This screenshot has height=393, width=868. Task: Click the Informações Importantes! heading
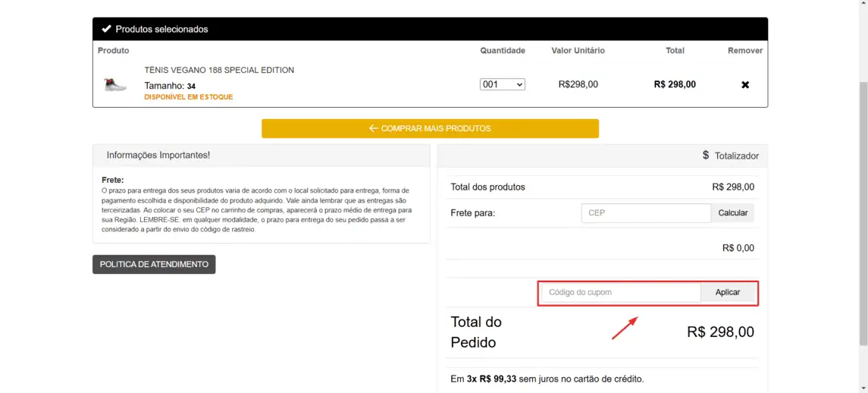[158, 156]
